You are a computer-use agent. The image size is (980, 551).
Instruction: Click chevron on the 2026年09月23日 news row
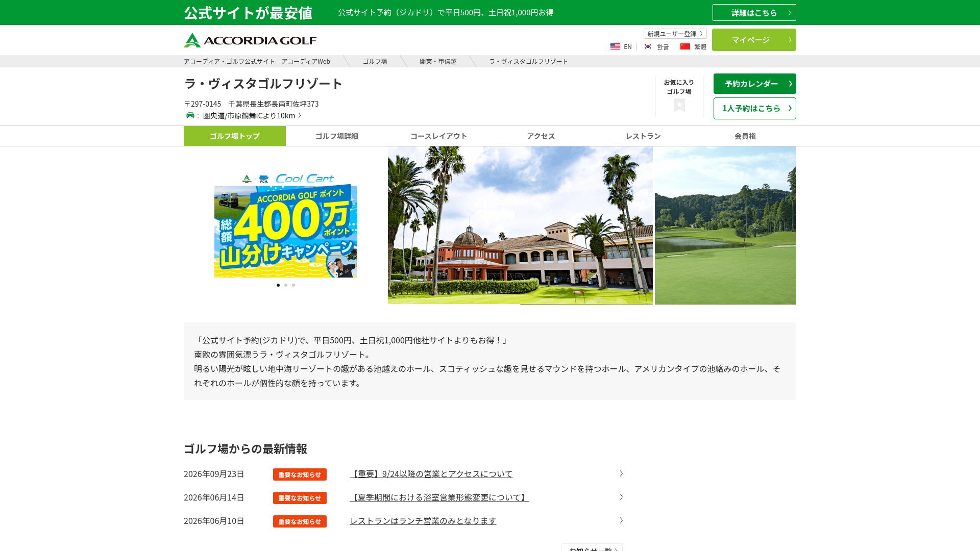(621, 473)
